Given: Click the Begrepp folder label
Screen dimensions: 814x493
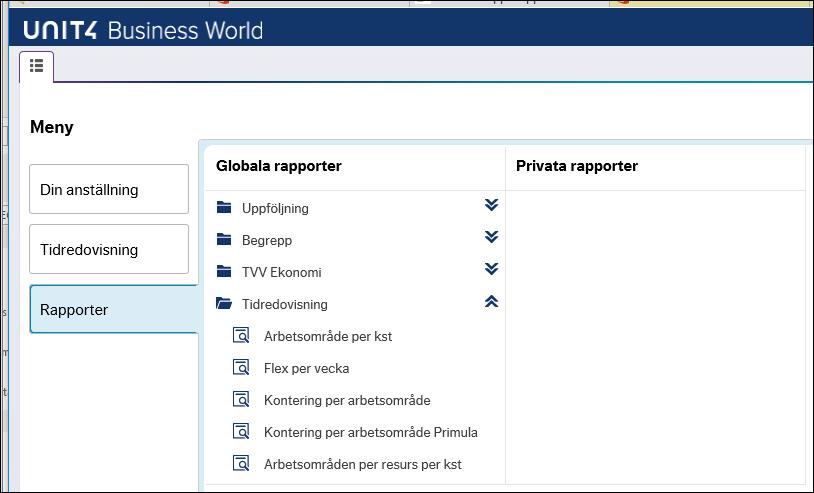Looking at the screenshot, I should coord(267,240).
